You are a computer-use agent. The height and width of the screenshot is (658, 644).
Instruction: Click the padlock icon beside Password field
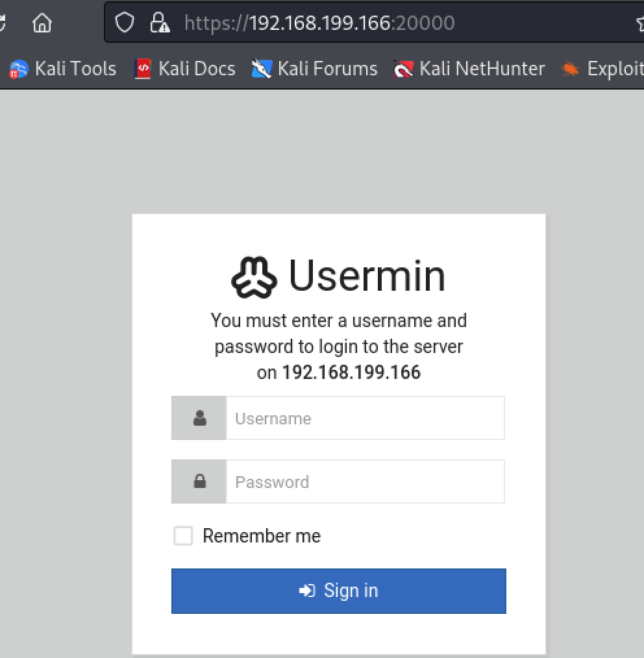pos(199,481)
